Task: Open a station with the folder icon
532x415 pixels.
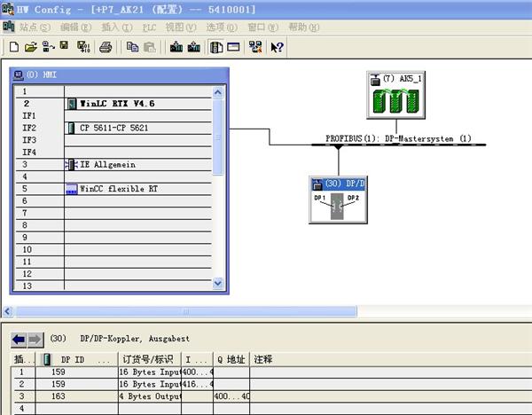Action: pos(31,47)
